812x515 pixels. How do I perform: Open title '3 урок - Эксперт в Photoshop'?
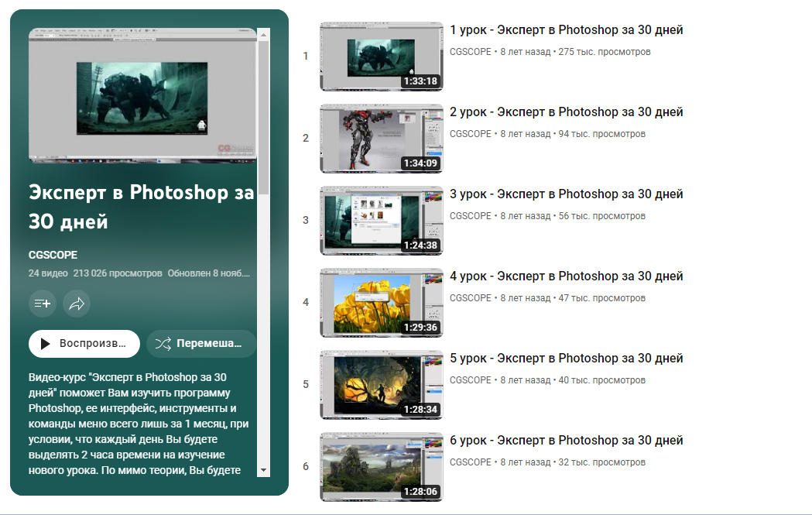pos(567,194)
